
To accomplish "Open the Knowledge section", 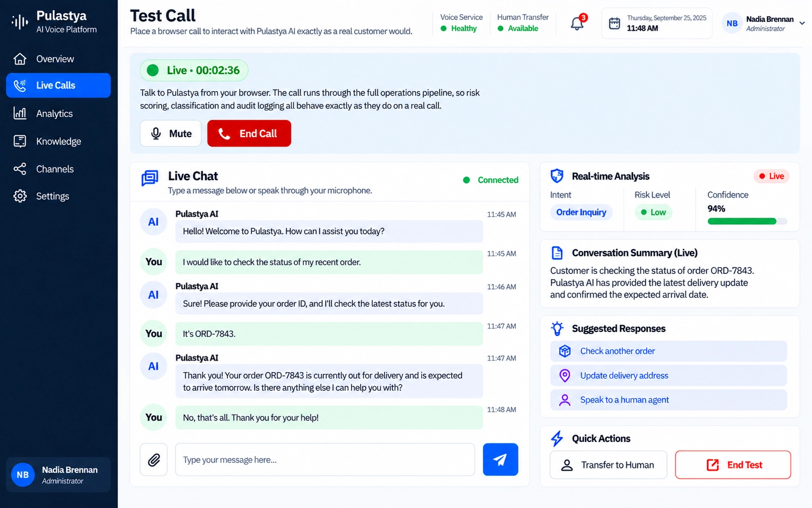I will pyautogui.click(x=58, y=141).
